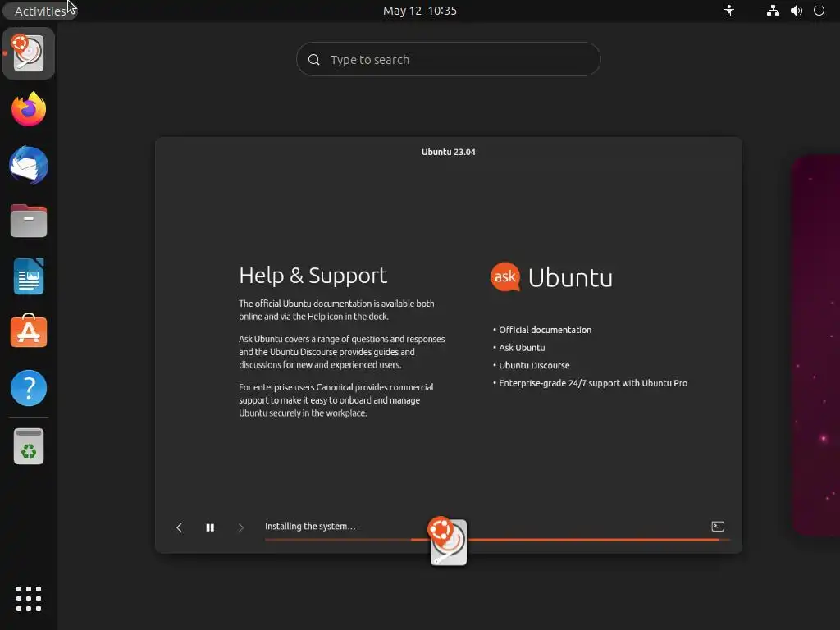Viewport: 840px width, 630px height.
Task: Click the overlaid installer app icon
Action: tap(447, 541)
